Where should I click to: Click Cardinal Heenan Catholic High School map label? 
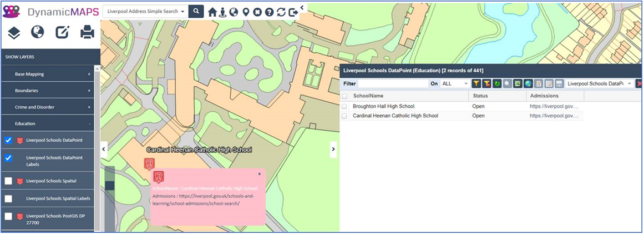199,150
